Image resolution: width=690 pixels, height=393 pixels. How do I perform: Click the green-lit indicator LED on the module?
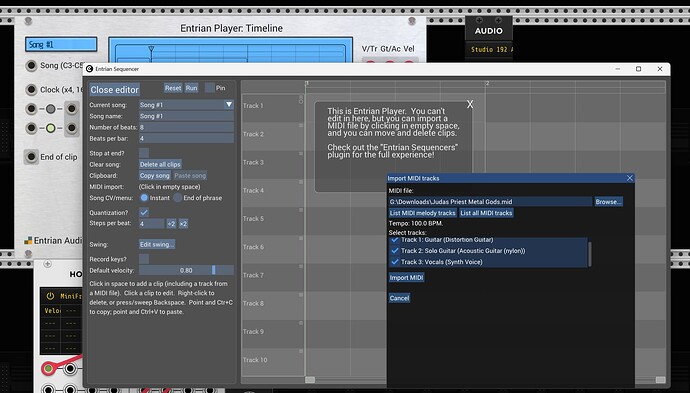point(51,128)
